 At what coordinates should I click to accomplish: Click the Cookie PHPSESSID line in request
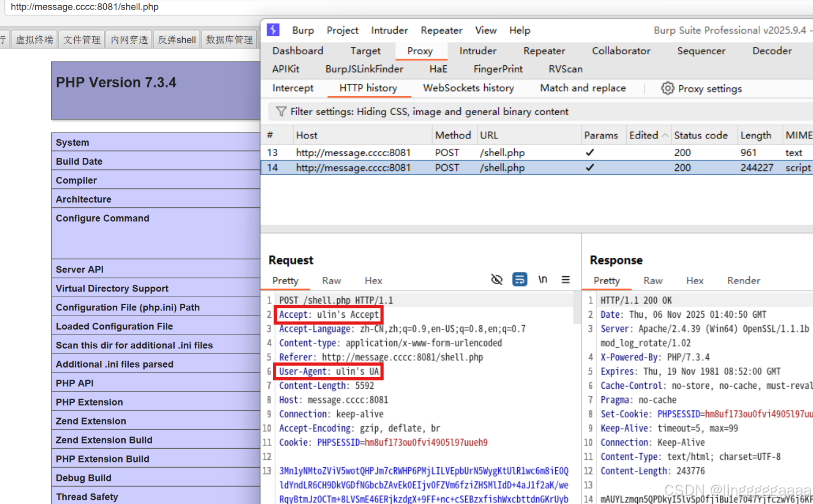pos(383,442)
